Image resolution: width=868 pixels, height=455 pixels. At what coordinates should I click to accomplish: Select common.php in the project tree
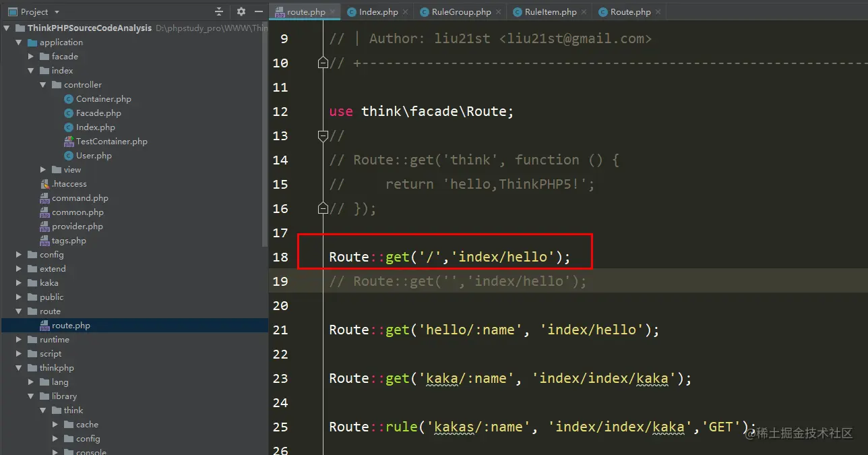pos(77,212)
